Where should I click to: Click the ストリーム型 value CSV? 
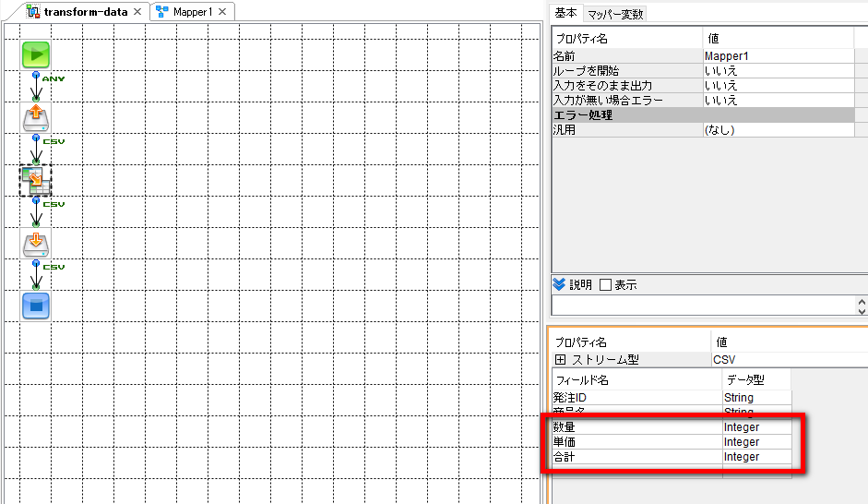click(x=790, y=360)
